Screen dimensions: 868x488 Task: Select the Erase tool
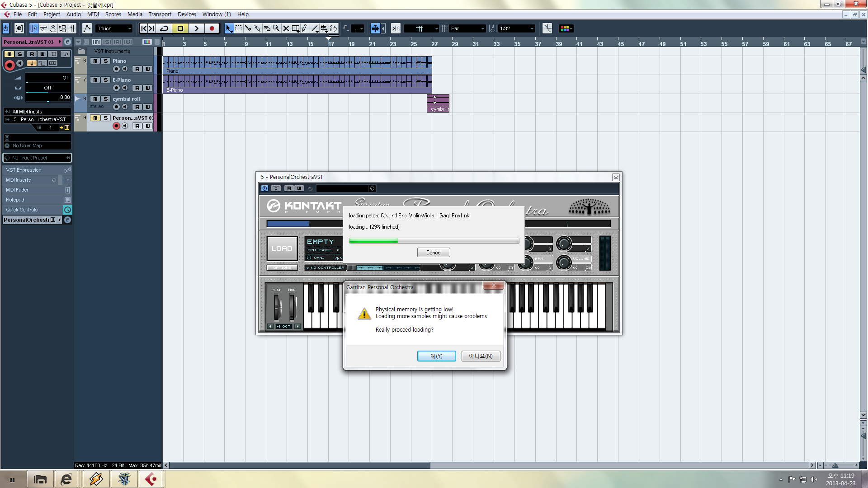[267, 28]
